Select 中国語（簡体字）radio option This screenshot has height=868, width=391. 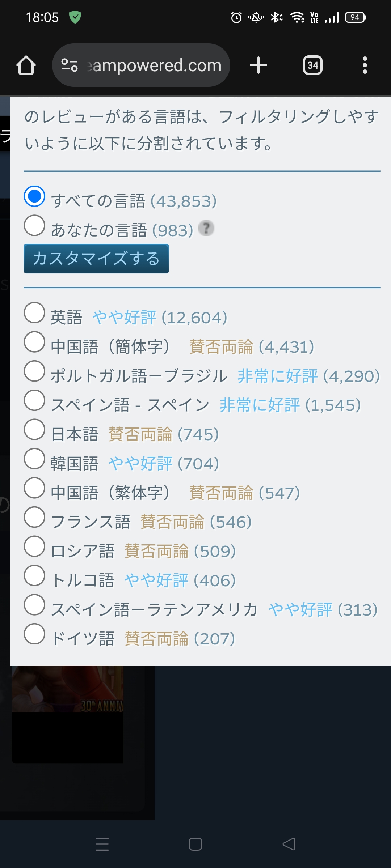(34, 342)
